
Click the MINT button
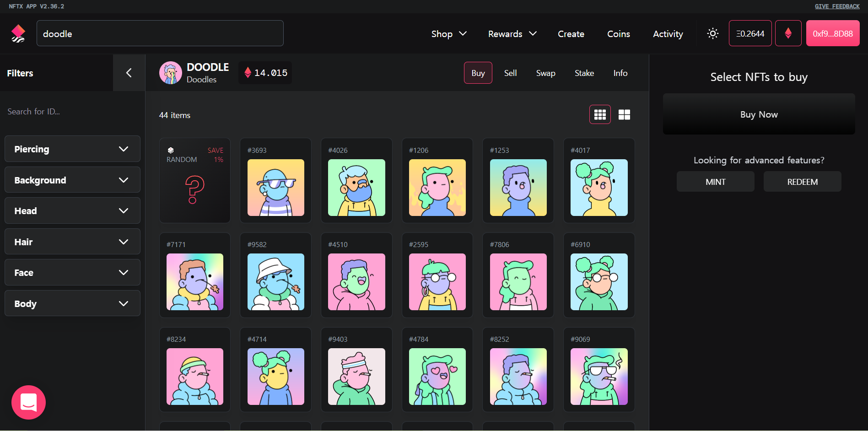(x=715, y=182)
